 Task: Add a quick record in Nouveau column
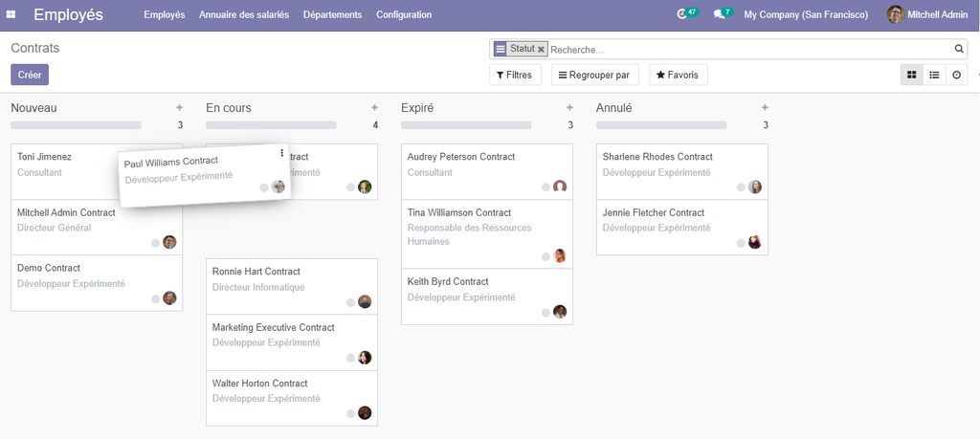179,108
